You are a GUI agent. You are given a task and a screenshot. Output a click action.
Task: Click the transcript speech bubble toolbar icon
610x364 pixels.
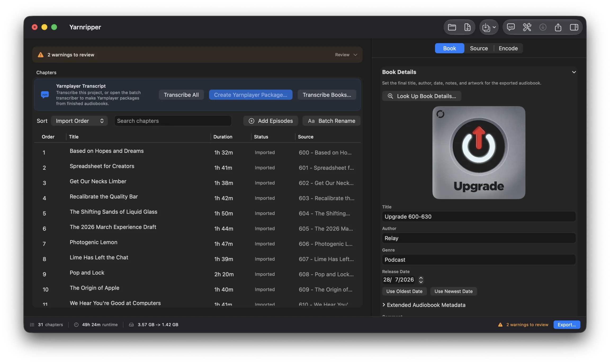(511, 27)
